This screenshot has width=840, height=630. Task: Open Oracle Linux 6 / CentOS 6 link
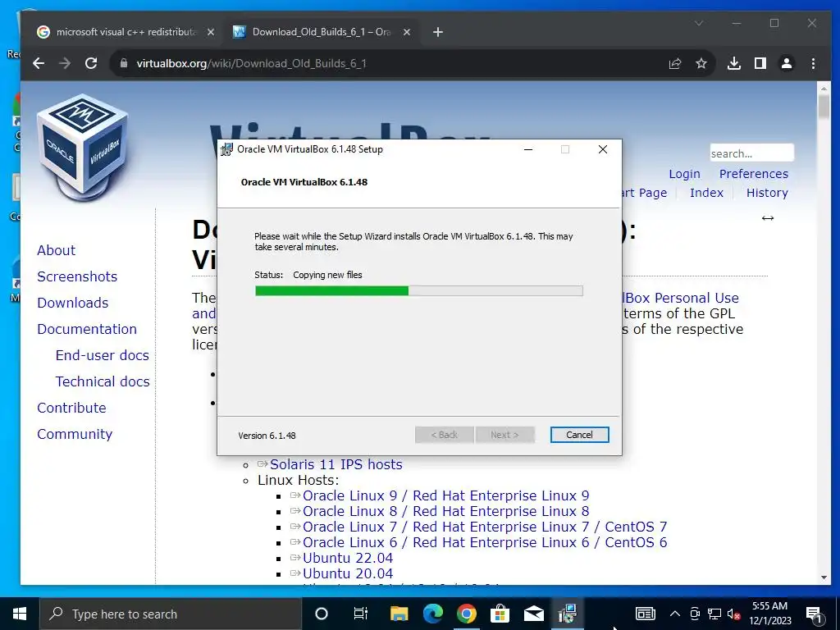click(485, 542)
